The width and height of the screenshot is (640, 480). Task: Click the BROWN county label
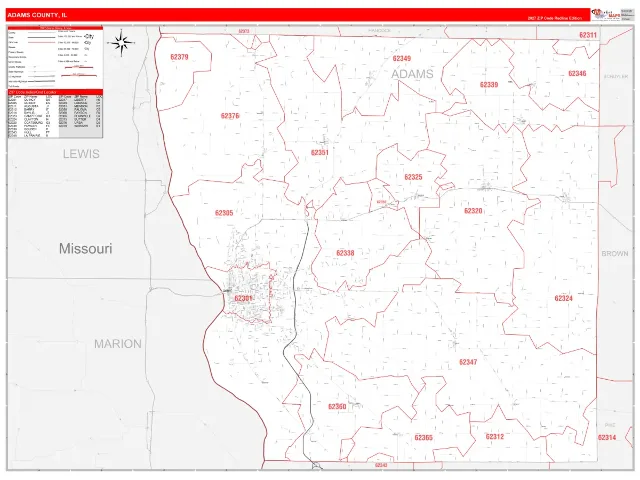point(615,254)
